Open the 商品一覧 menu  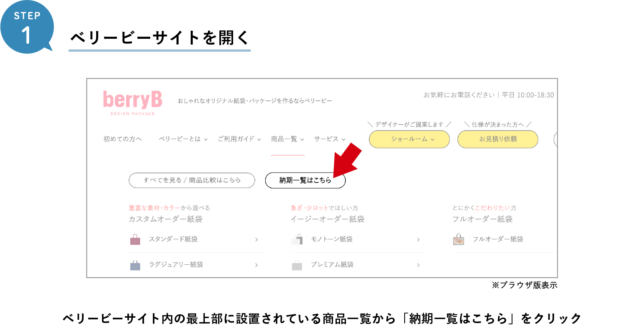(287, 139)
